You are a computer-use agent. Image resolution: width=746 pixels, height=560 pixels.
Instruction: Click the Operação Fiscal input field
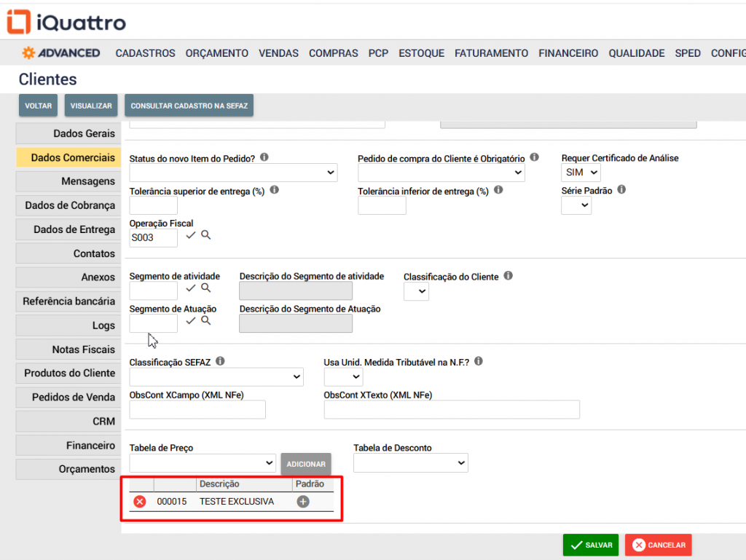[153, 237]
